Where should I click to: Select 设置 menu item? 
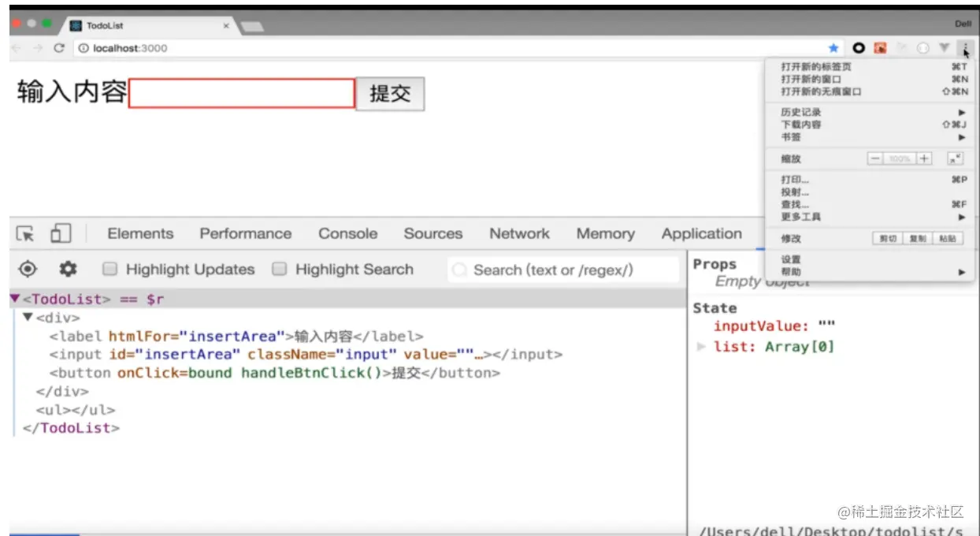point(870,259)
